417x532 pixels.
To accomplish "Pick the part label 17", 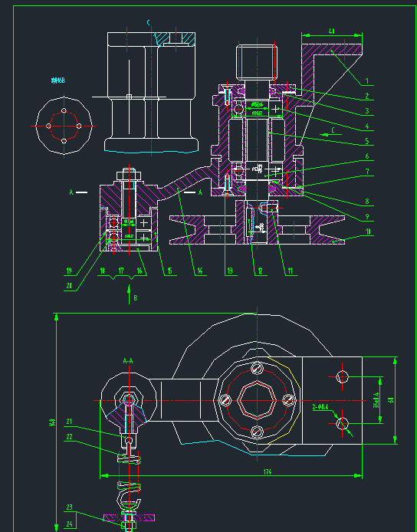I will [x=121, y=271].
